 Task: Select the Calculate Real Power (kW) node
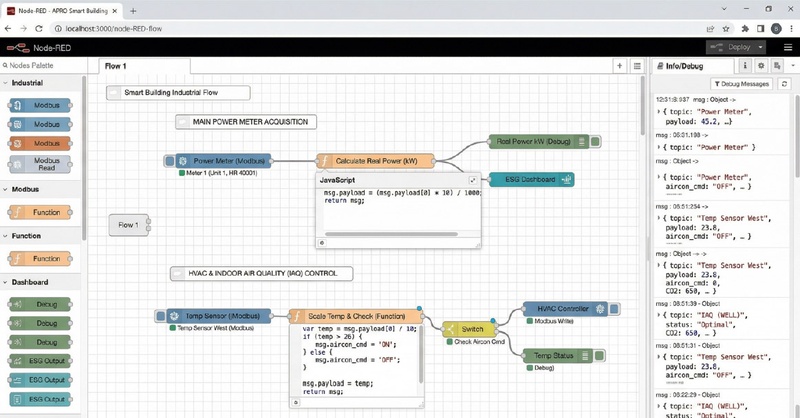click(x=376, y=161)
